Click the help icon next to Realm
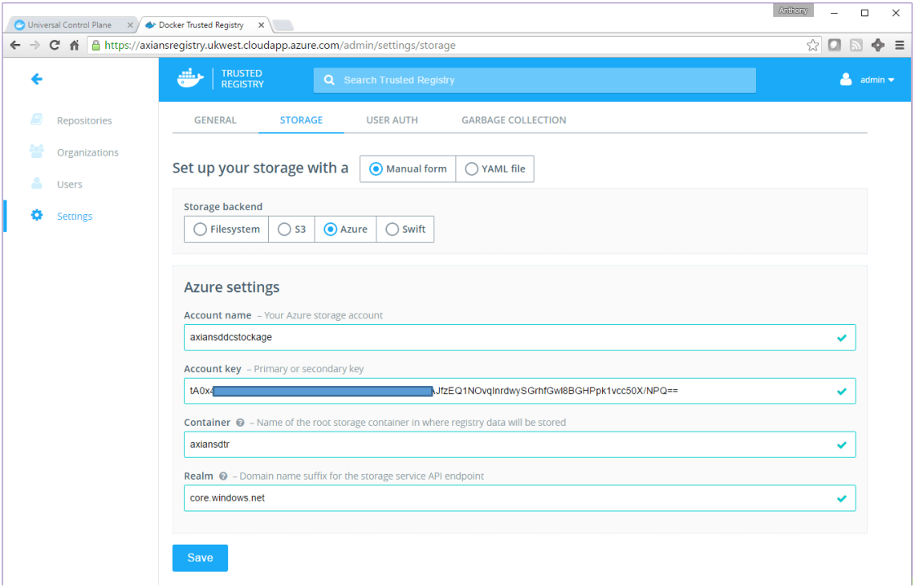915x588 pixels. pos(223,476)
